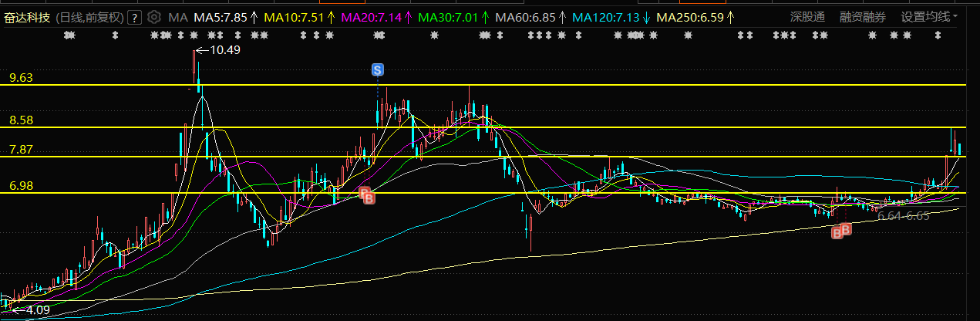Click the gray MA indicator label

pos(177,16)
